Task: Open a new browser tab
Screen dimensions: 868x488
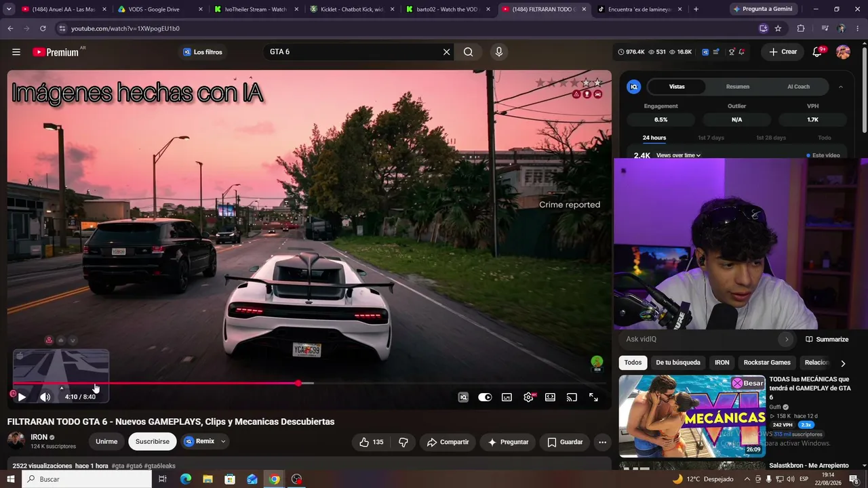Action: (x=696, y=9)
